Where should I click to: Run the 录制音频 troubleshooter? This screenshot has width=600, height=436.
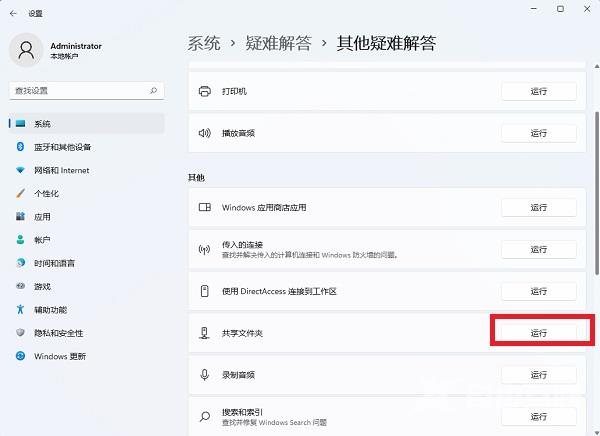pos(539,375)
